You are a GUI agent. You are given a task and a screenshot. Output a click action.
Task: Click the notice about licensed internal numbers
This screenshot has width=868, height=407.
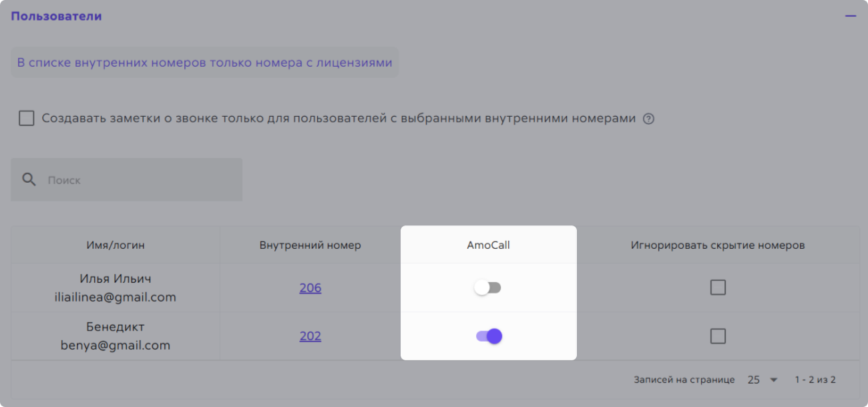pos(204,62)
